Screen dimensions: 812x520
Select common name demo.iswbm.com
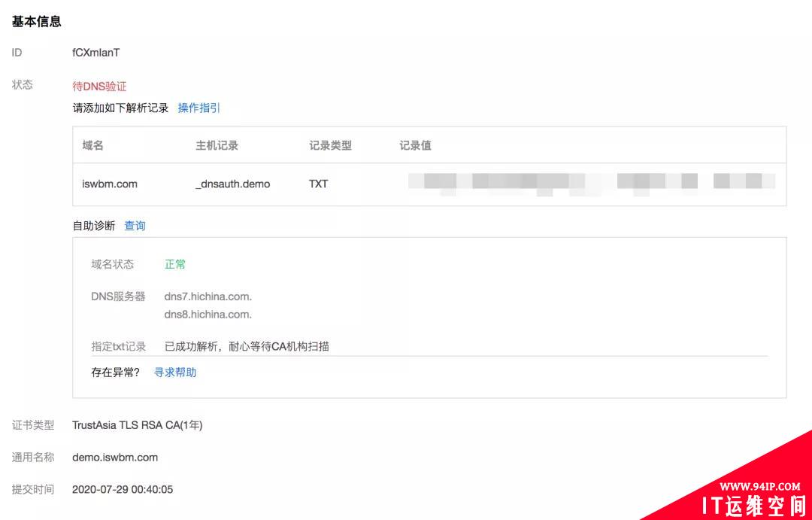coord(115,458)
